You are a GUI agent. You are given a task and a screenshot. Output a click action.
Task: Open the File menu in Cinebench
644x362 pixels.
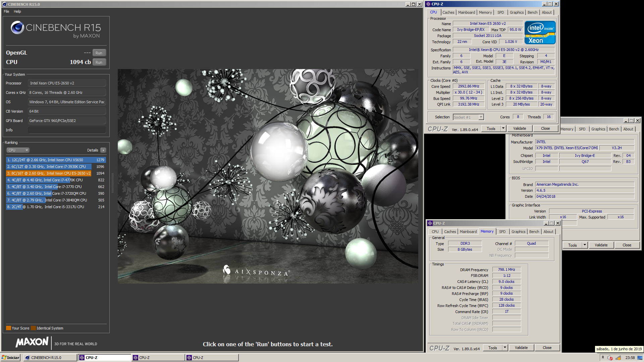[x=6, y=11]
